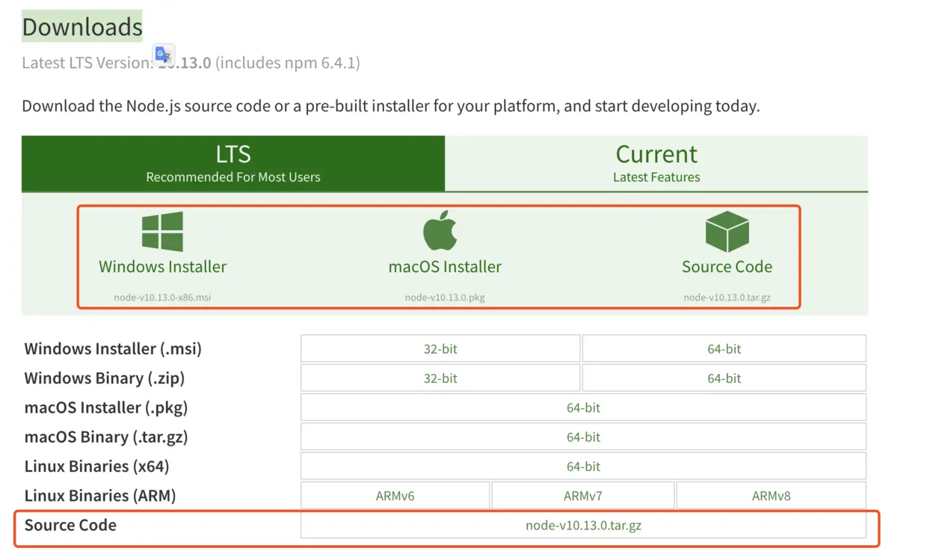
Task: Download the Windows Binary 64-bit zip
Action: point(723,378)
